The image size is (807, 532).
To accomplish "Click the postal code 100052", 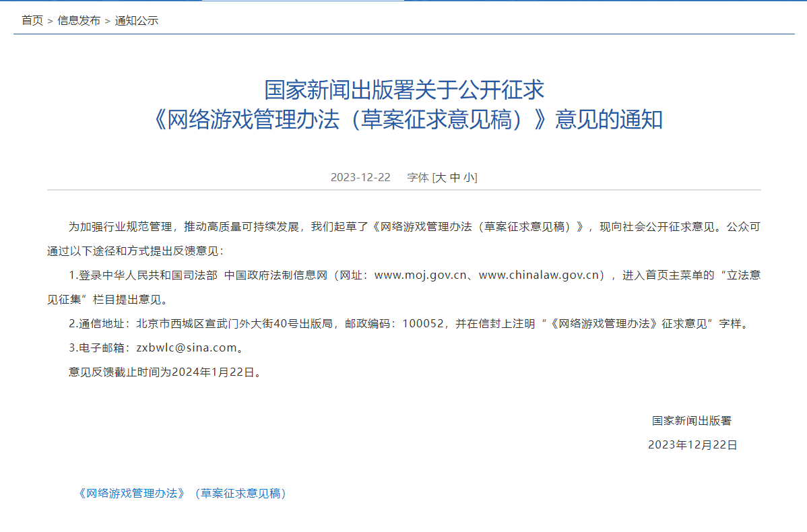I will click(422, 324).
